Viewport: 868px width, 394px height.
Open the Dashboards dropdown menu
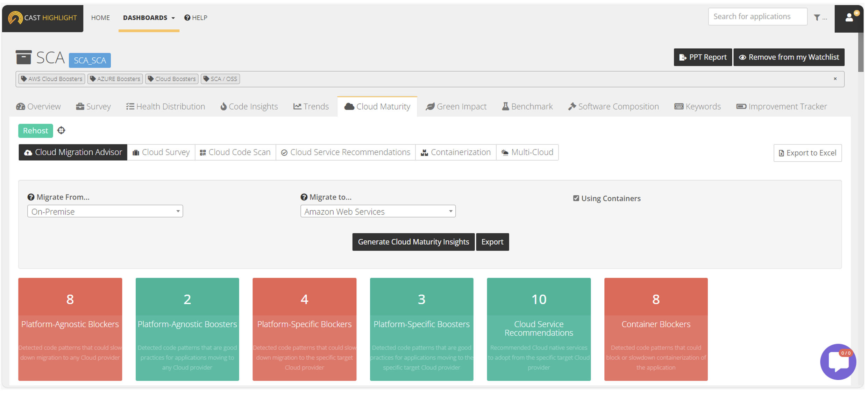coord(149,17)
